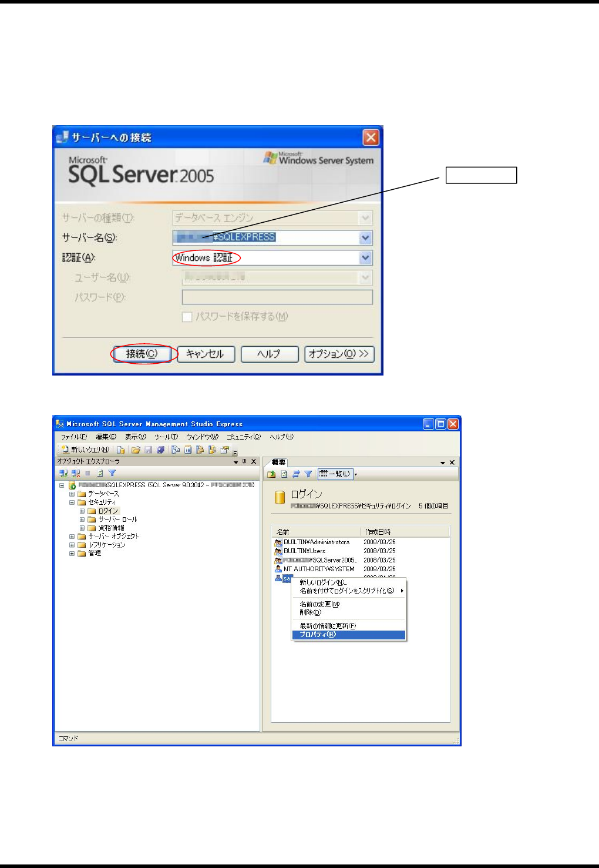Click the save all toolbar icon

(x=160, y=450)
